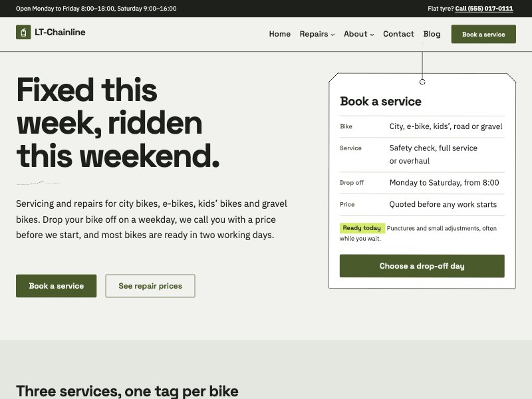Click the 'Fixed this week, ridden this weekend.' headline
Viewport: 532px width, 399px height.
[x=118, y=122]
